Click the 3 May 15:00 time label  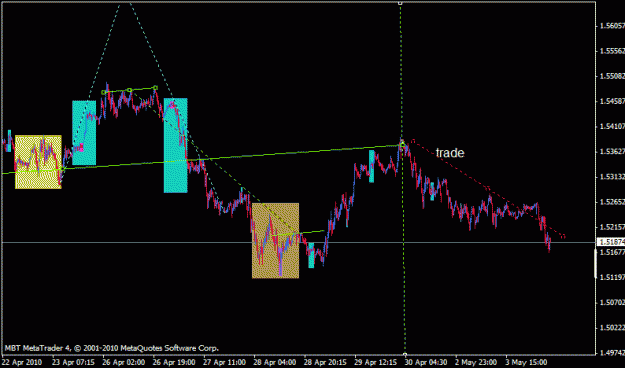(526, 362)
